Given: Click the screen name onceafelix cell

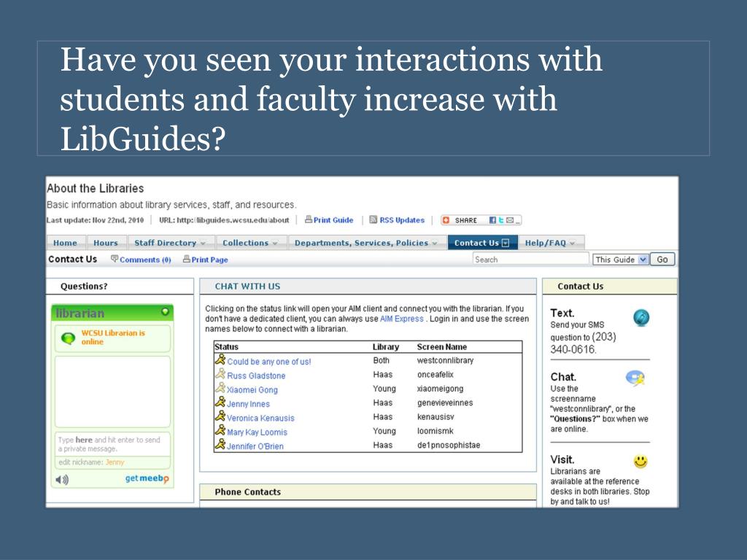Looking at the screenshot, I should [x=436, y=374].
